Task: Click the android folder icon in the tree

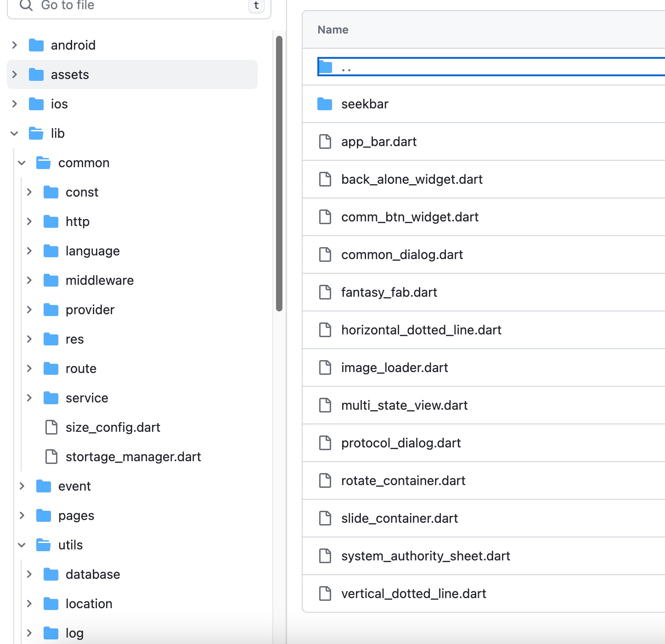Action: (36, 45)
